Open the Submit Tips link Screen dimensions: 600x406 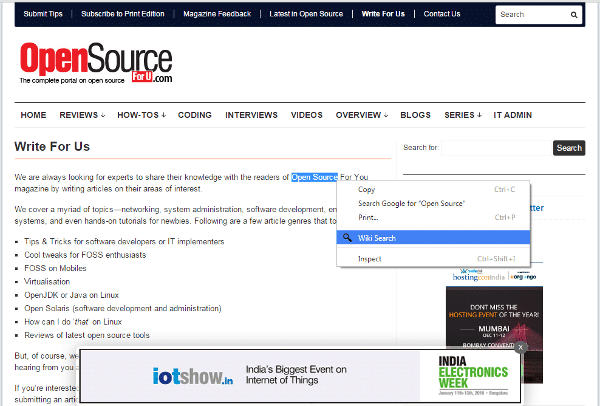[42, 15]
